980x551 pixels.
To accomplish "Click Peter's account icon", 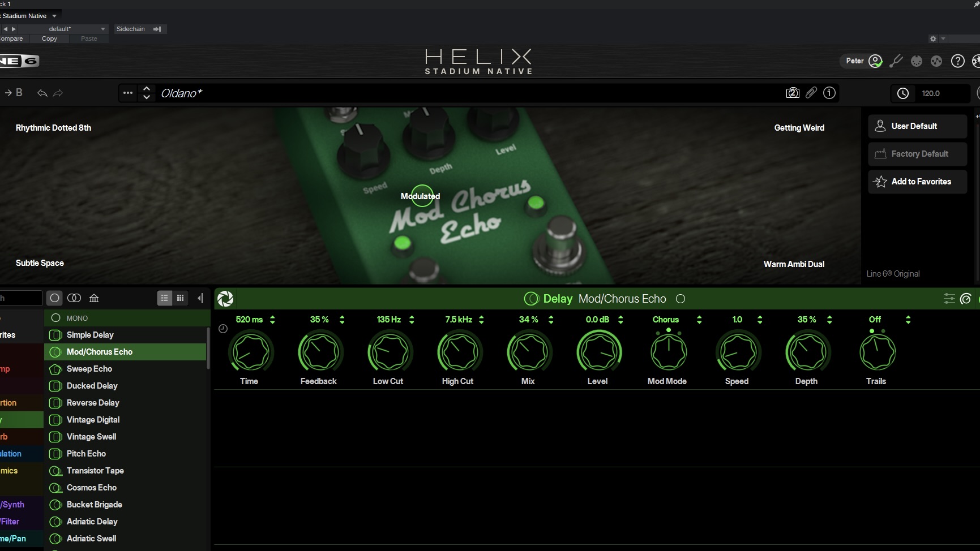I will coord(875,61).
